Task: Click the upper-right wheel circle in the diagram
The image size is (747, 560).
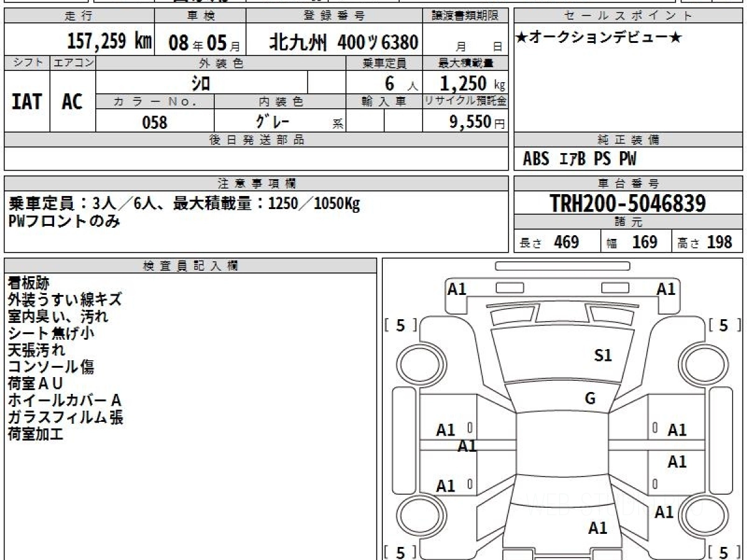Action: (x=698, y=363)
